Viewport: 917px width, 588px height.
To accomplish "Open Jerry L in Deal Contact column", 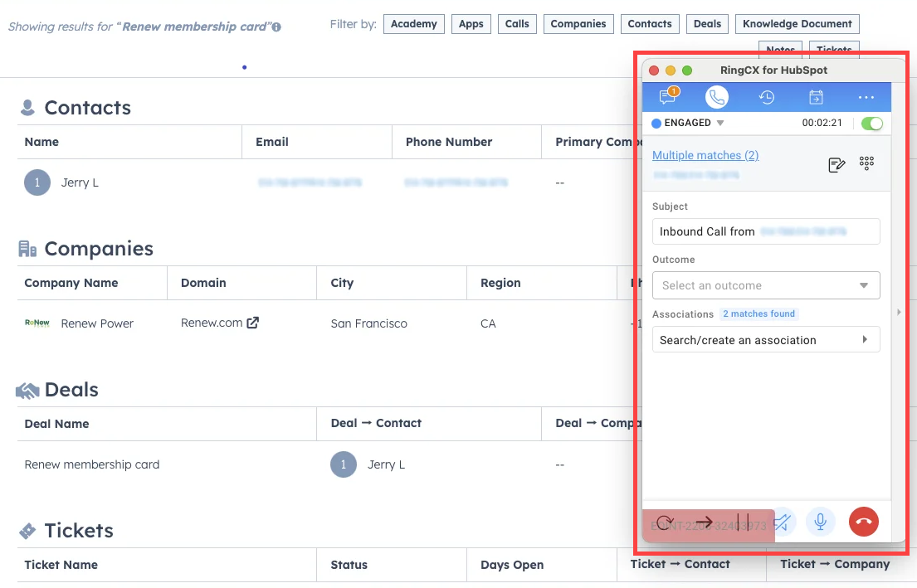I will [386, 464].
